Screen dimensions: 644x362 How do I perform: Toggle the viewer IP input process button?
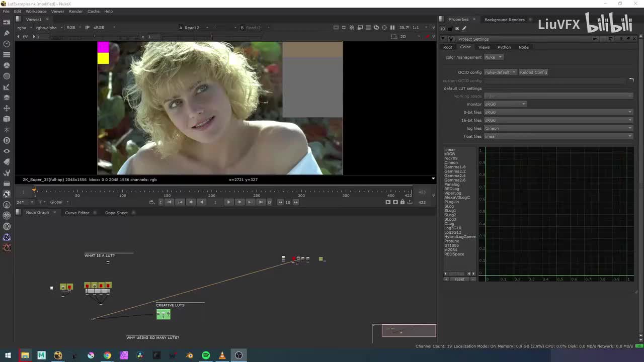pyautogui.click(x=87, y=28)
